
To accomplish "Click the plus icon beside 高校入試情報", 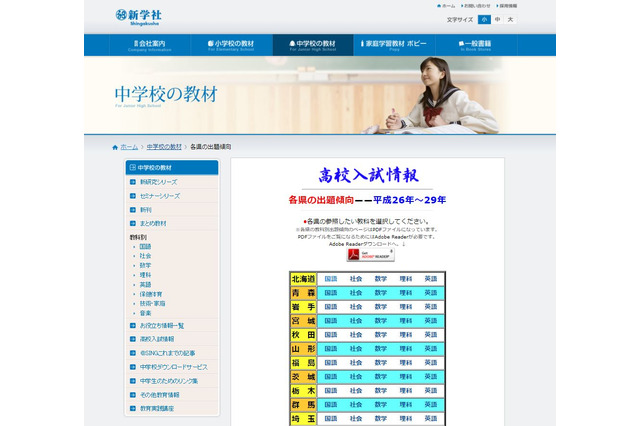I will click(133, 339).
